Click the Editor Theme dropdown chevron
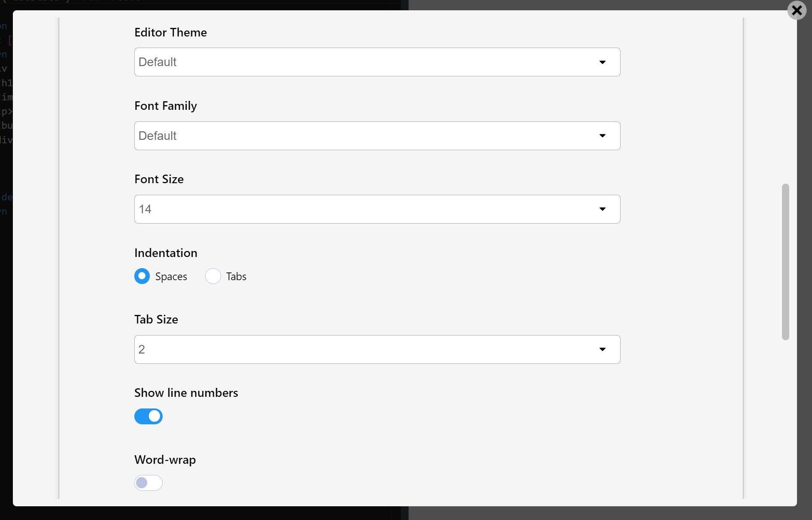Viewport: 812px width, 520px height. [603, 62]
